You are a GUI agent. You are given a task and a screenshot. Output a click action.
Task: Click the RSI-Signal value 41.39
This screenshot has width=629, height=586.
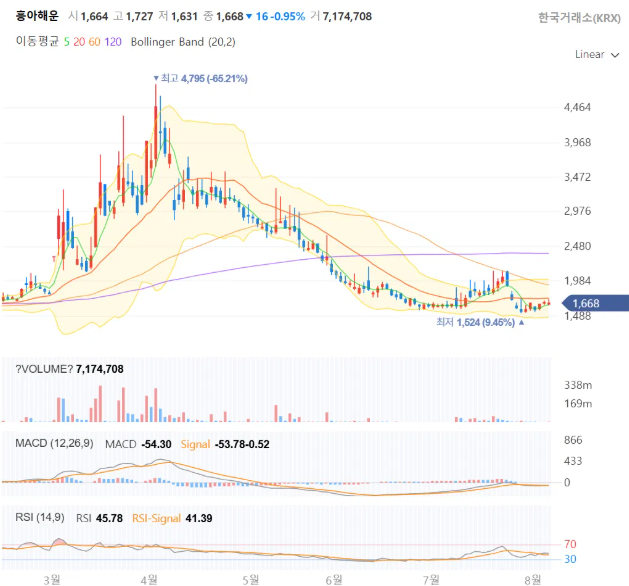(x=199, y=518)
